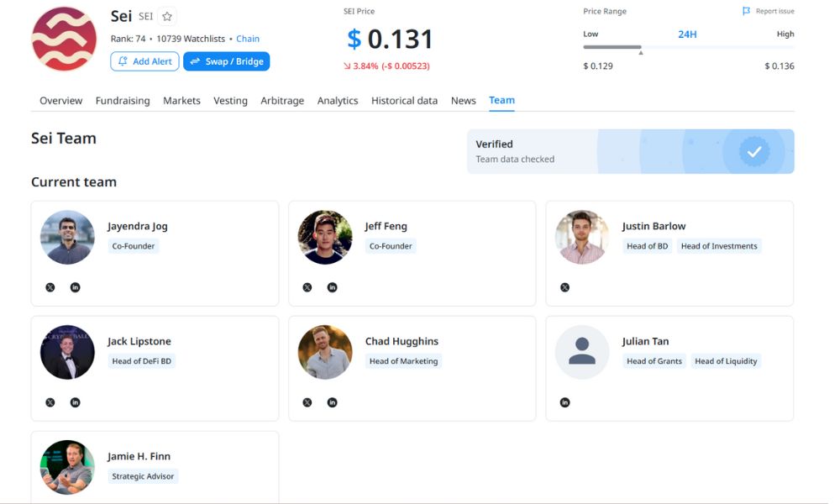
Task: Follow the Chain link
Action: (x=248, y=39)
